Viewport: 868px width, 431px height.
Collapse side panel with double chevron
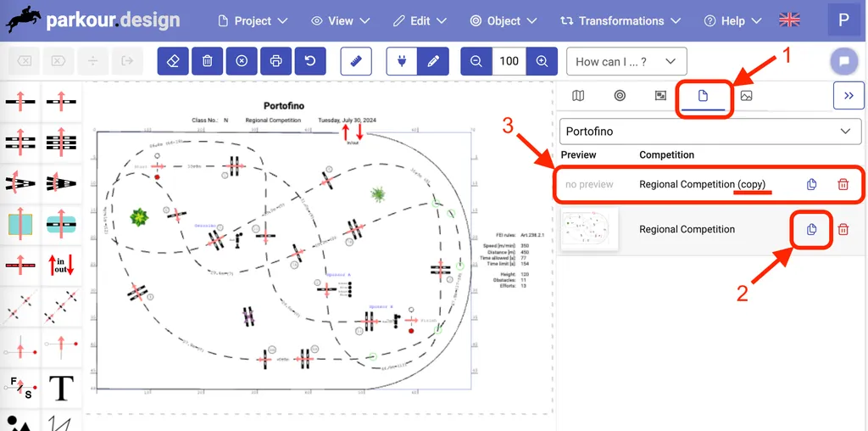tap(849, 96)
